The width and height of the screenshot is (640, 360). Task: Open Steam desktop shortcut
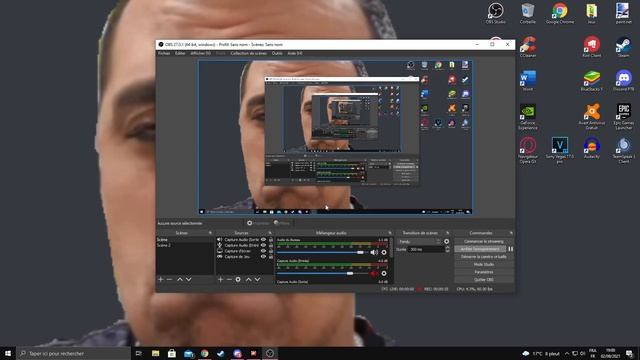tap(624, 47)
